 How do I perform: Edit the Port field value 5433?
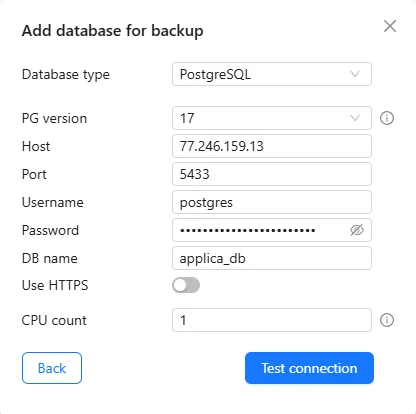click(272, 174)
